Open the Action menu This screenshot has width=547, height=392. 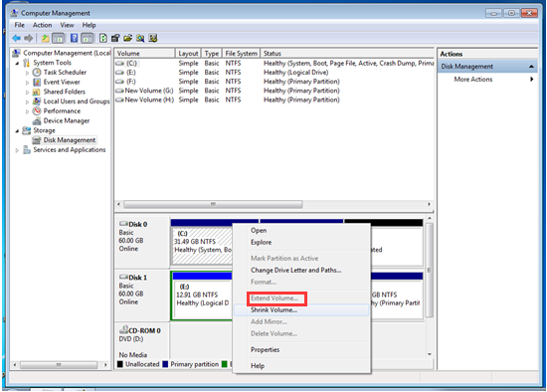click(42, 25)
